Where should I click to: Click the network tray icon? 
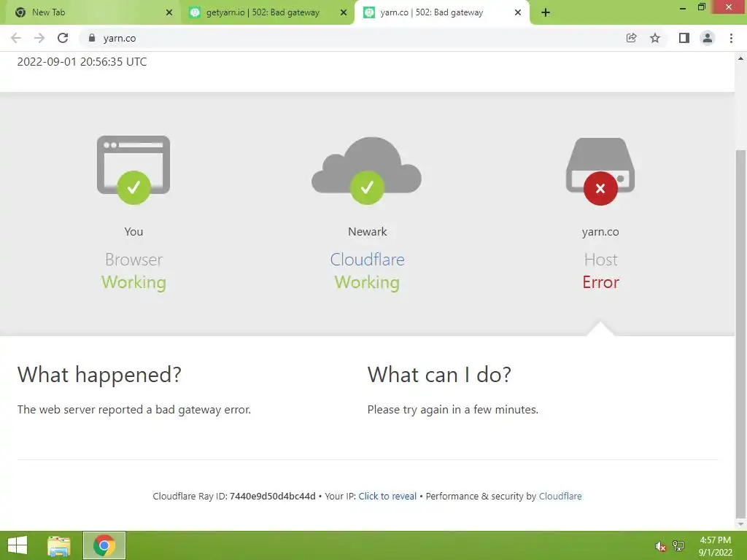click(x=678, y=546)
